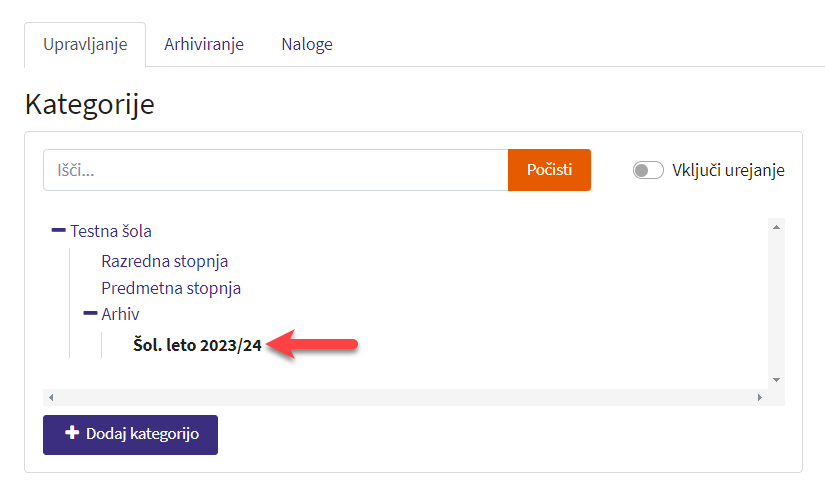Select Razredna stopnja category
The image size is (825, 491).
pyautogui.click(x=165, y=262)
